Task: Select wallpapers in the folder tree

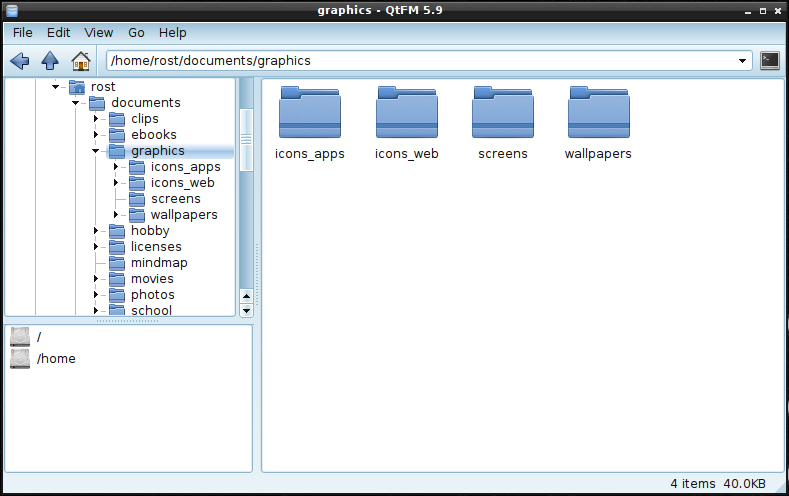Action: click(184, 215)
